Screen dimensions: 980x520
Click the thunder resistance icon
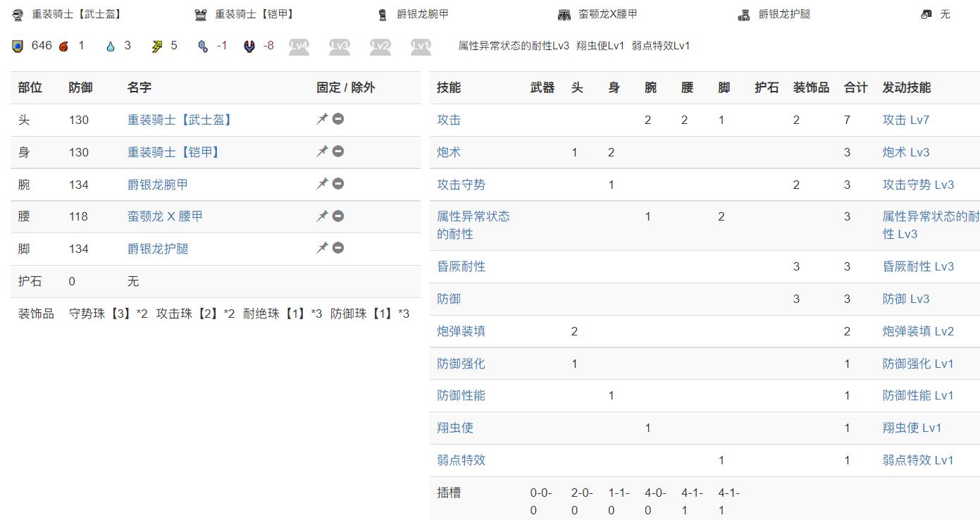pyautogui.click(x=156, y=47)
